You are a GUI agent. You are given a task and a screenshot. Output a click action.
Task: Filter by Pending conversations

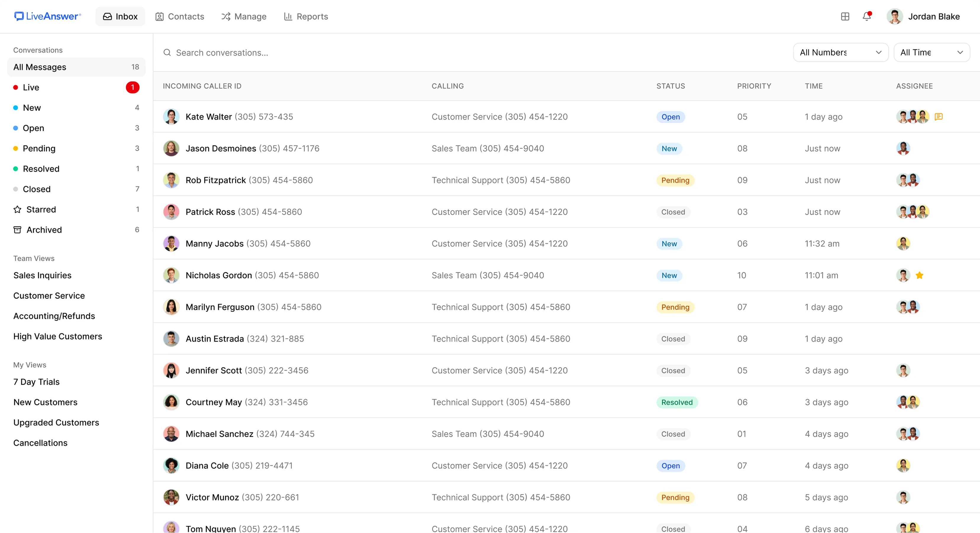(76, 148)
